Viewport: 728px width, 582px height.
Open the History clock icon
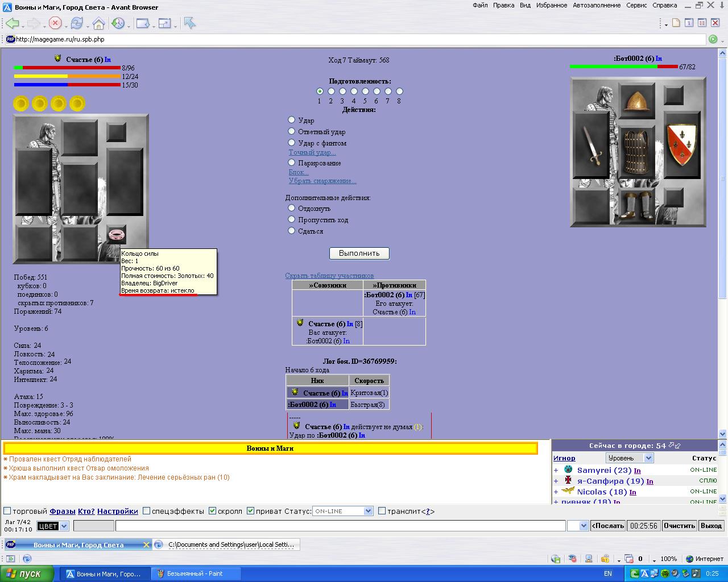coord(118,23)
